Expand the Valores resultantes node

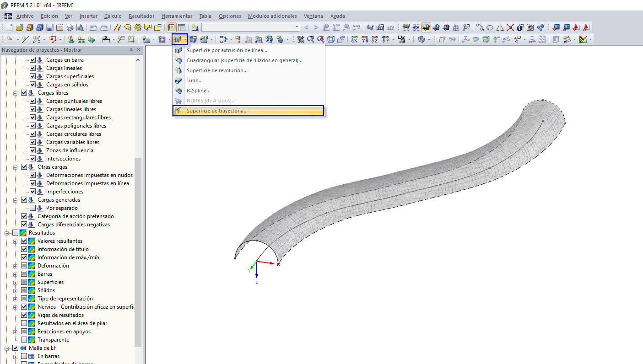pyautogui.click(x=16, y=241)
